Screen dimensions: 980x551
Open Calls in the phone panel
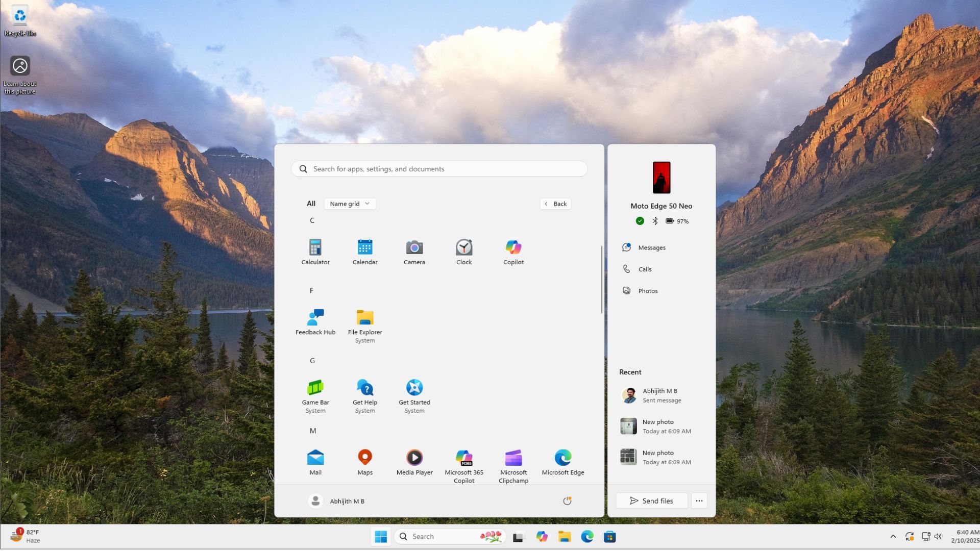pos(644,269)
